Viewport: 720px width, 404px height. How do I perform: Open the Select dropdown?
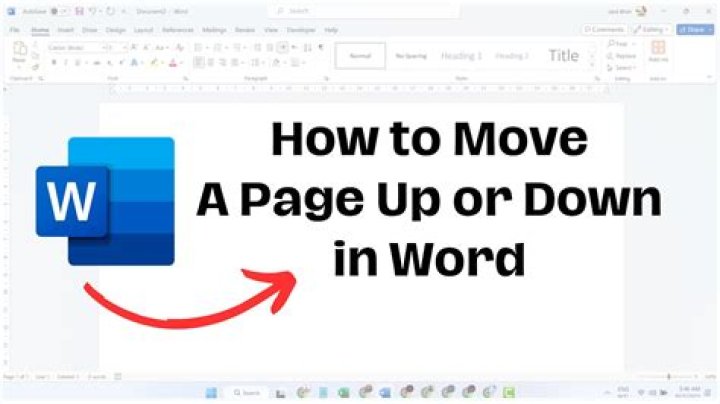click(x=621, y=68)
